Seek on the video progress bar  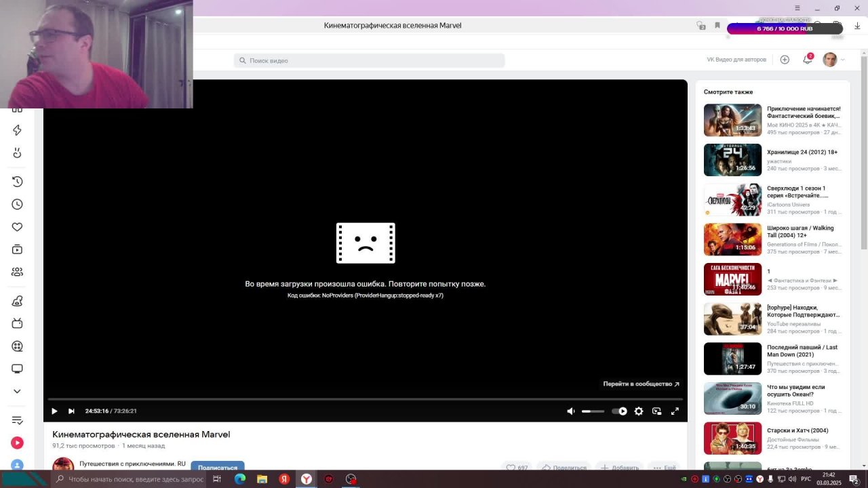coord(366,399)
